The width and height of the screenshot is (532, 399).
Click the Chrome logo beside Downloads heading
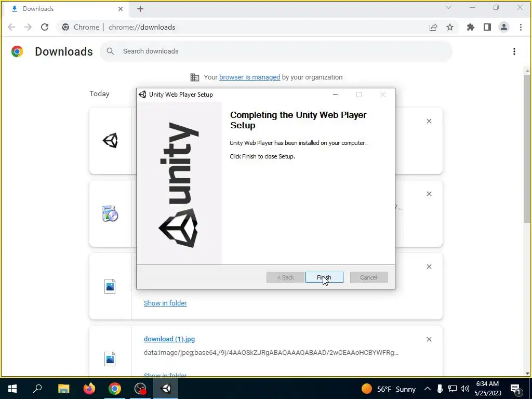[x=17, y=51]
